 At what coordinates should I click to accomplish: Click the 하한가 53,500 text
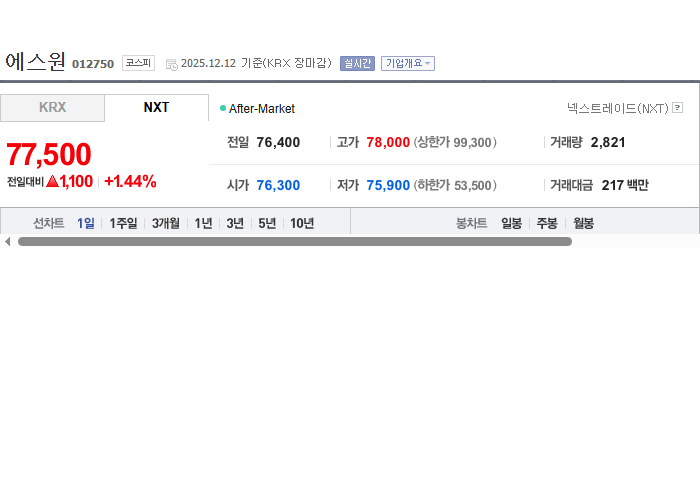click(455, 185)
